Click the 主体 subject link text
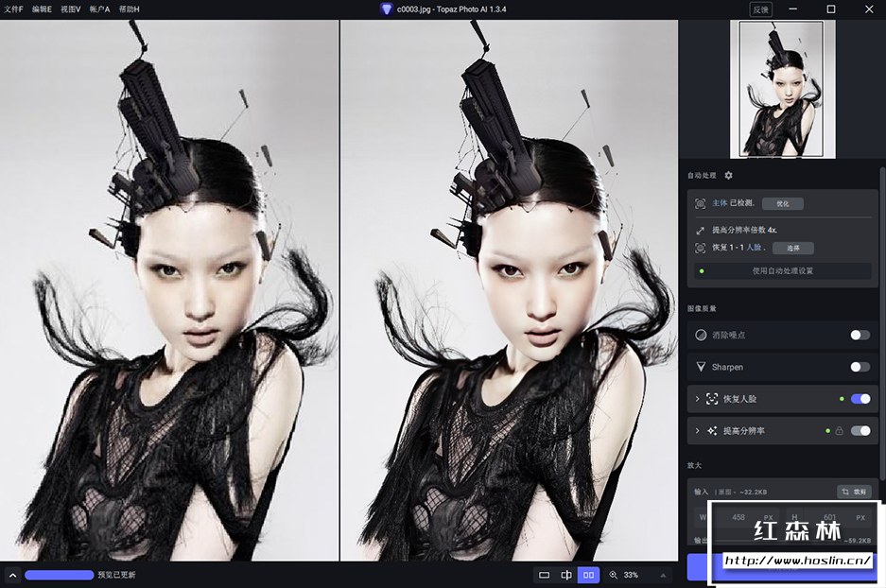 click(720, 203)
